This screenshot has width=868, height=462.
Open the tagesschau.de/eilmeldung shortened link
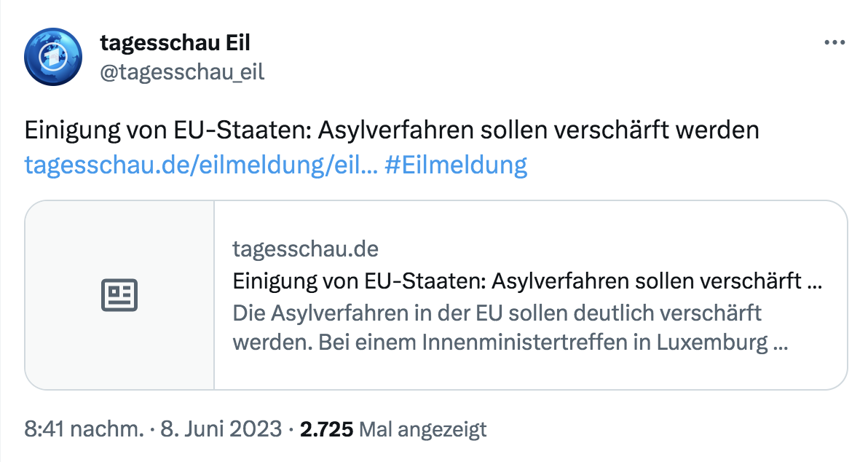tap(200, 165)
